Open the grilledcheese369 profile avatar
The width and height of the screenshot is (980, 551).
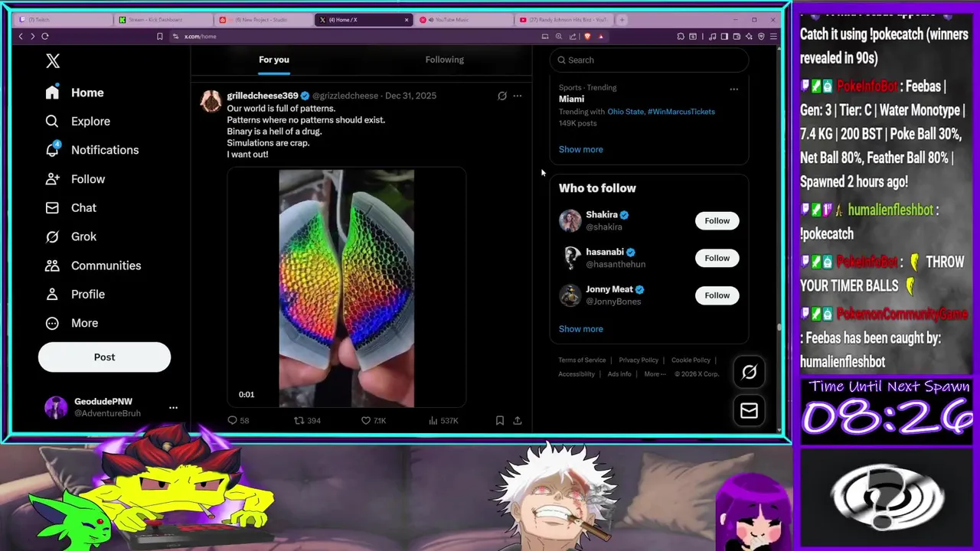point(211,101)
